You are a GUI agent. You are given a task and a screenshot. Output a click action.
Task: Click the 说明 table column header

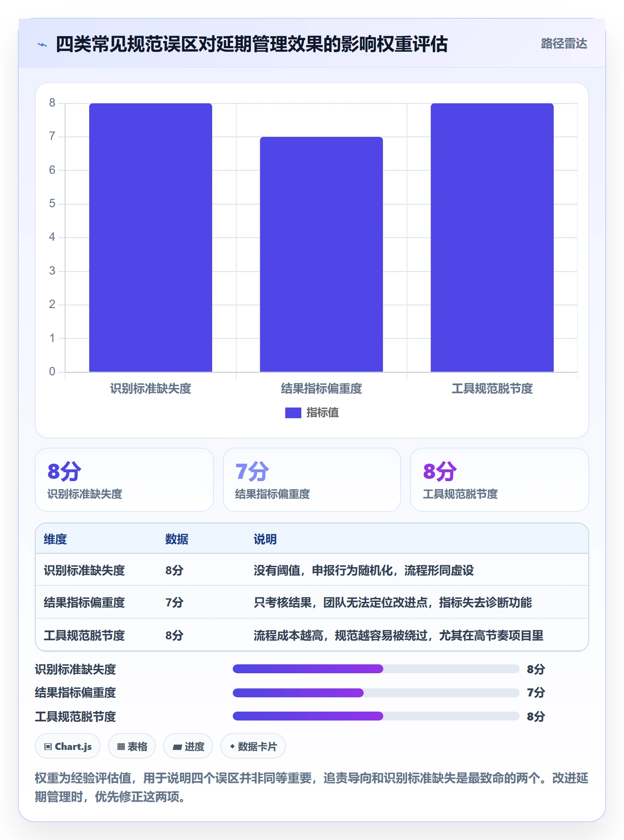[265, 539]
